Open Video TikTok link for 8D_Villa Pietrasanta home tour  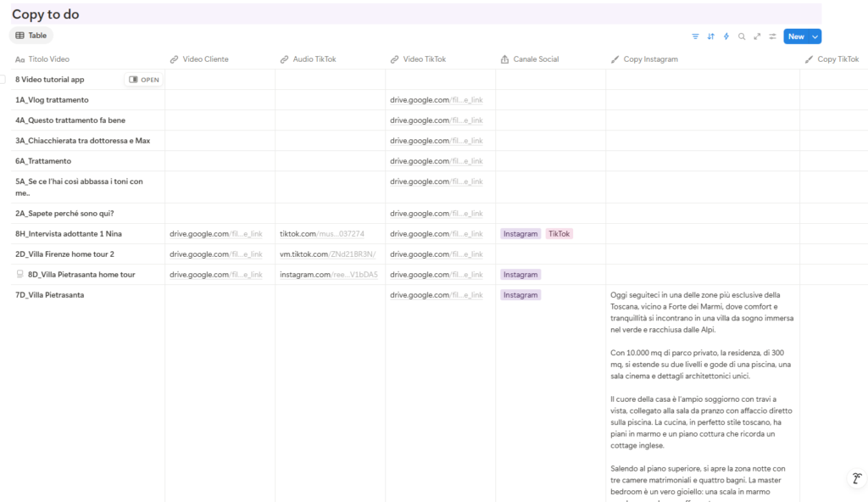point(437,275)
